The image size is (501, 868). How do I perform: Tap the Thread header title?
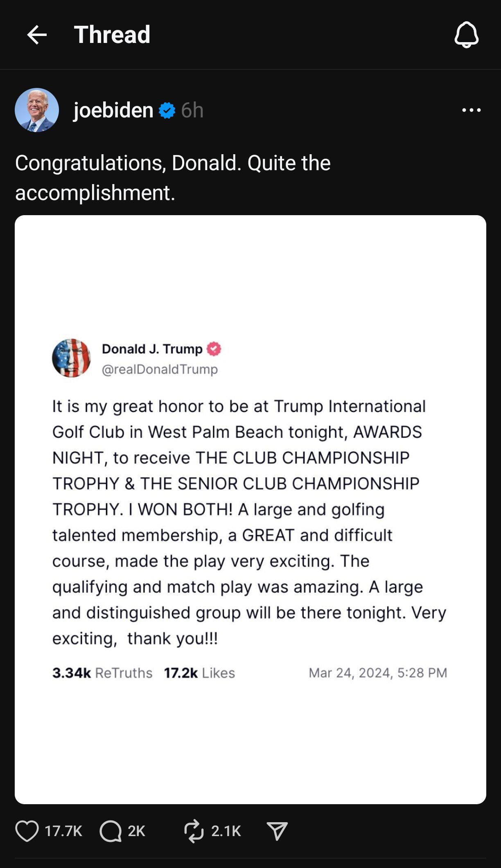click(112, 35)
